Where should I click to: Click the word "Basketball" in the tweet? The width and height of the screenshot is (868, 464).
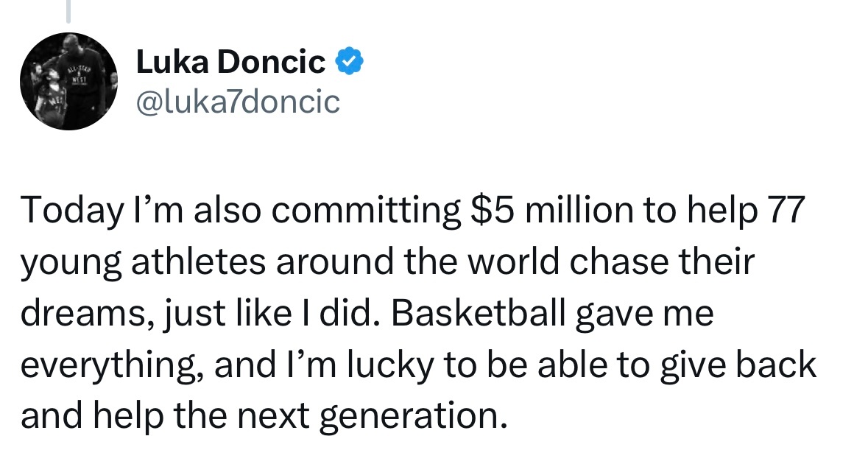479,313
